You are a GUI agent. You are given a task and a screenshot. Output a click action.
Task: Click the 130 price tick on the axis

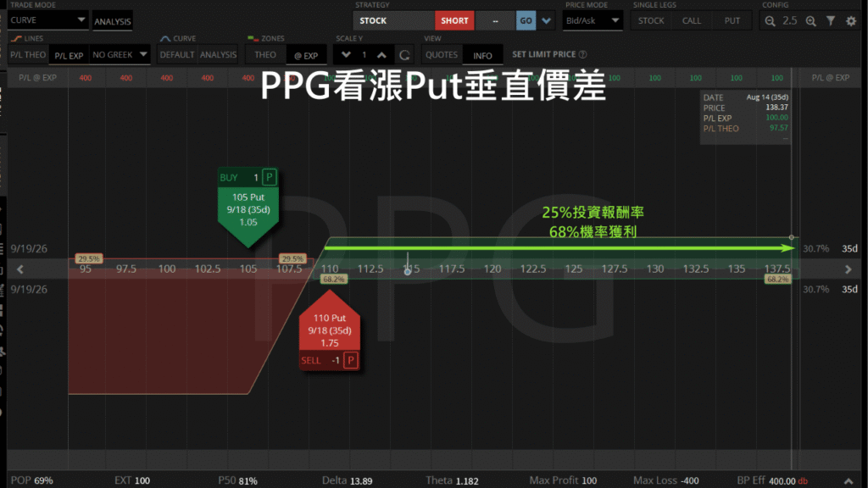click(655, 269)
